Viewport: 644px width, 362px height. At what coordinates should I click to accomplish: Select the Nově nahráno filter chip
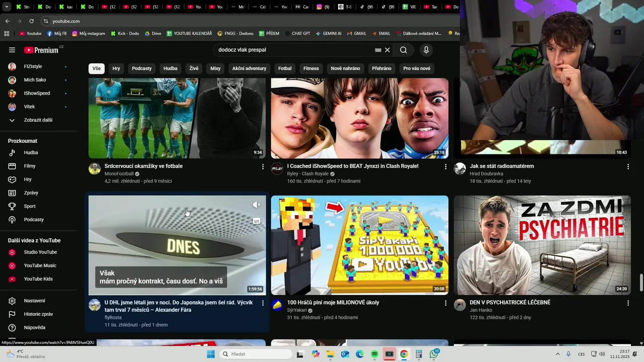345,68
